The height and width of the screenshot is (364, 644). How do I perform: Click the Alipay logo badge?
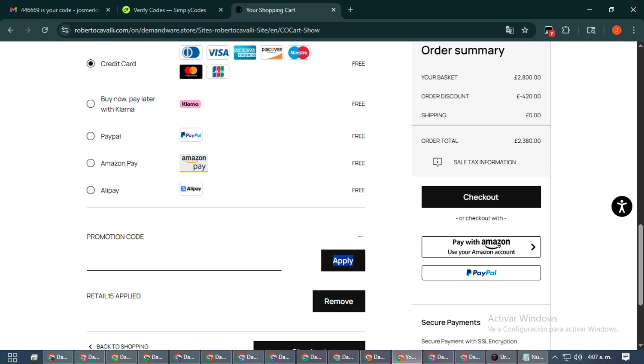191,189
